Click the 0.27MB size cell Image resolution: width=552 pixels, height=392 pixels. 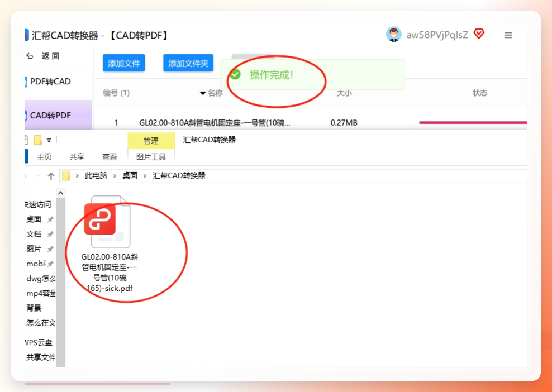344,123
